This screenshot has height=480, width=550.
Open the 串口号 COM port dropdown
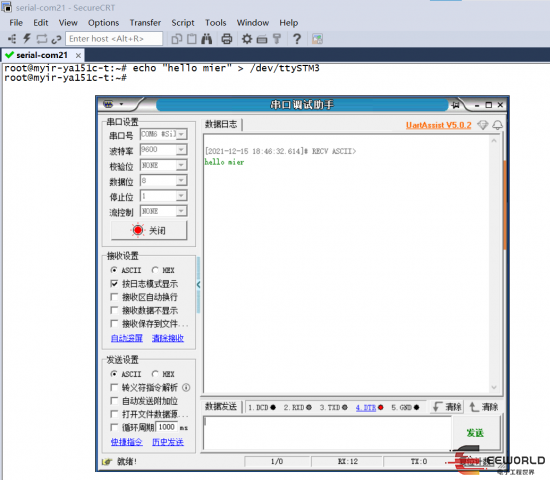[181, 134]
